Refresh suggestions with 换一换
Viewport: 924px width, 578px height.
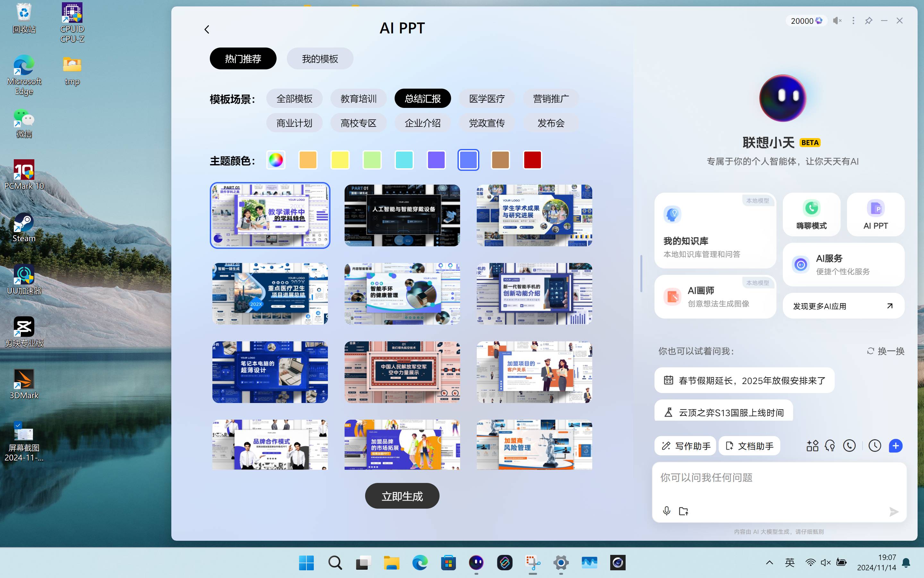point(886,351)
